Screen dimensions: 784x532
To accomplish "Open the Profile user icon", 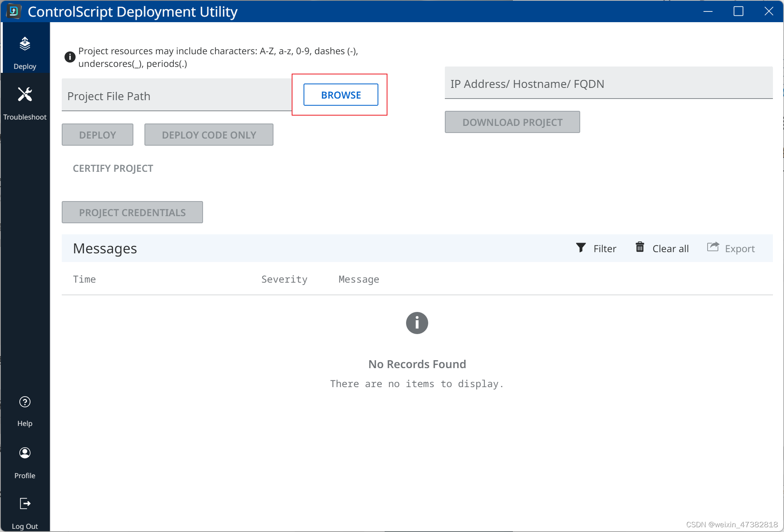I will click(25, 453).
